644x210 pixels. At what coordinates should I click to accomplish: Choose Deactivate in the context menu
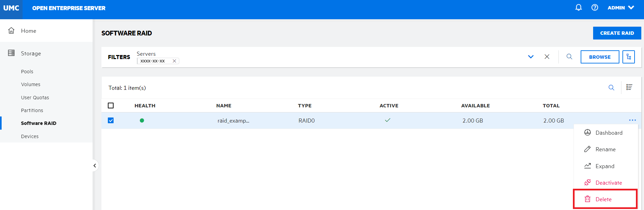click(608, 183)
